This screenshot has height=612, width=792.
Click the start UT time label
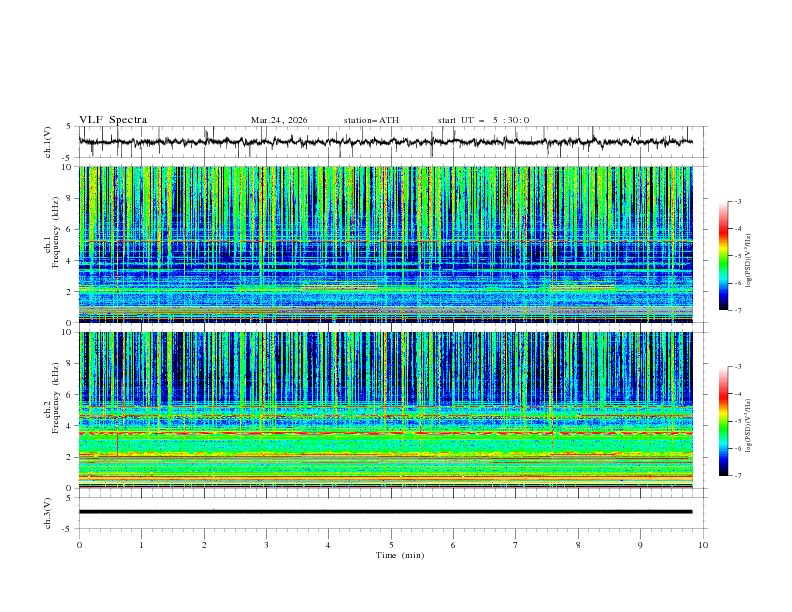tap(483, 120)
